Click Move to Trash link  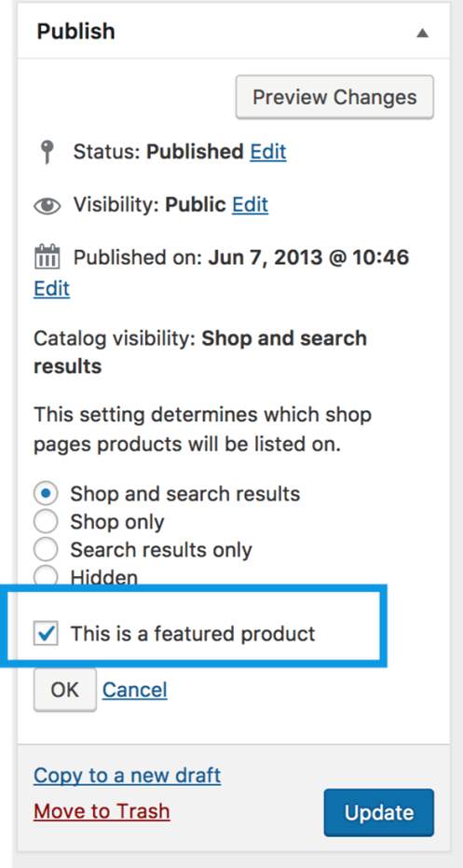coord(102,811)
